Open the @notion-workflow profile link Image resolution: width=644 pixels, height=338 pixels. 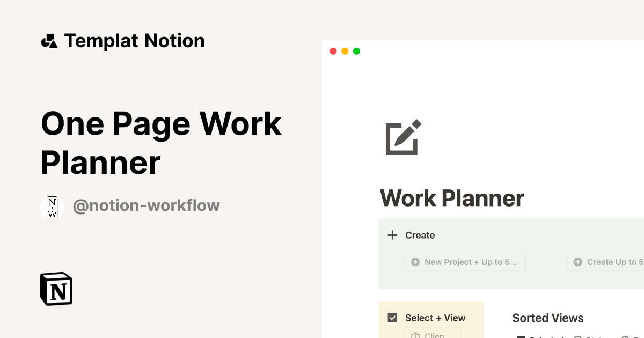(147, 205)
